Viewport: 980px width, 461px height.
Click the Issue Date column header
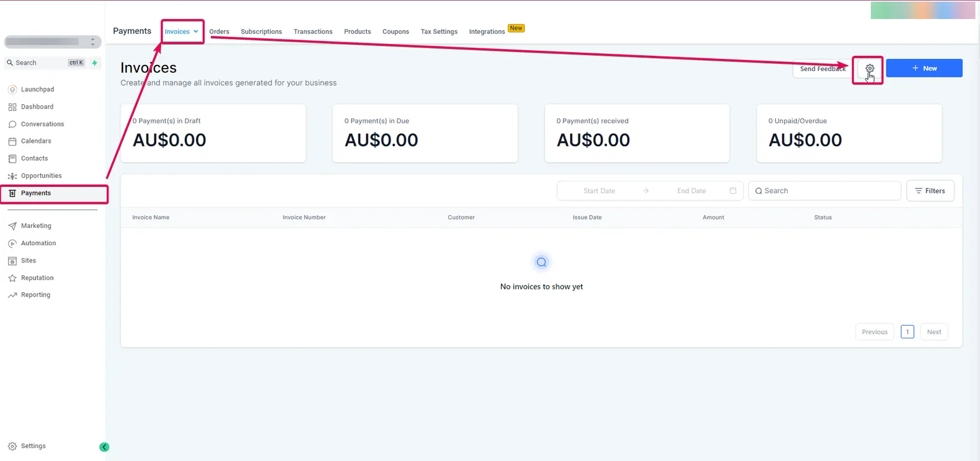point(587,218)
